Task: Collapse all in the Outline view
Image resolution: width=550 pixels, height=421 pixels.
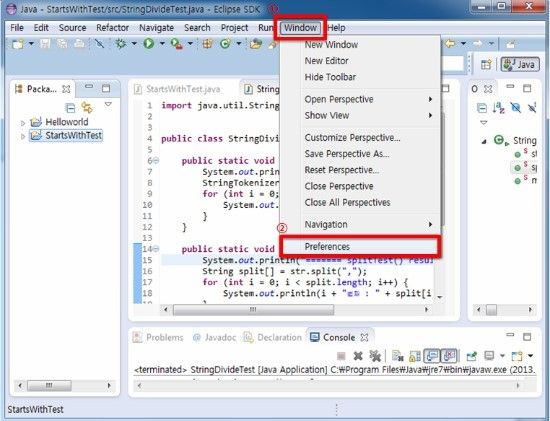Action: click(x=482, y=108)
